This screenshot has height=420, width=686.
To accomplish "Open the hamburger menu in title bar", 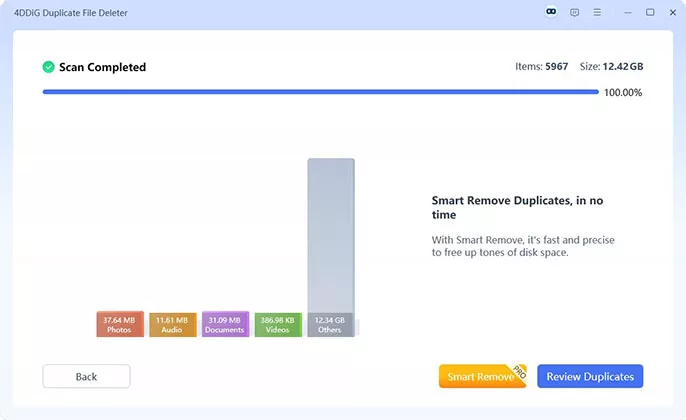I will (x=597, y=13).
